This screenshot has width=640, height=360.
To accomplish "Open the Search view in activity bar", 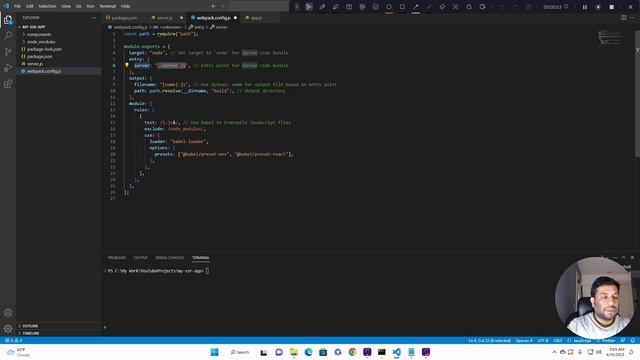I will click(8, 36).
